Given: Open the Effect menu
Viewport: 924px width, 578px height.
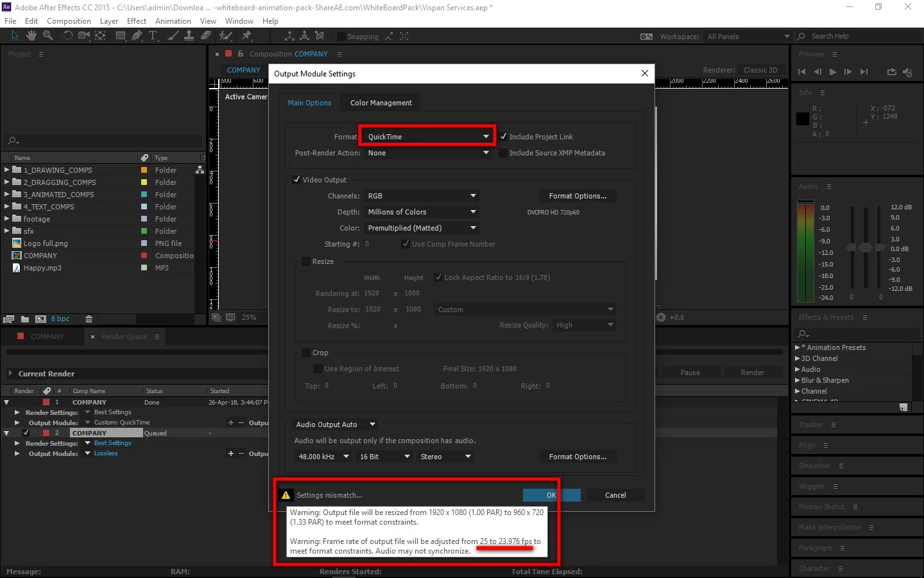Looking at the screenshot, I should (137, 21).
